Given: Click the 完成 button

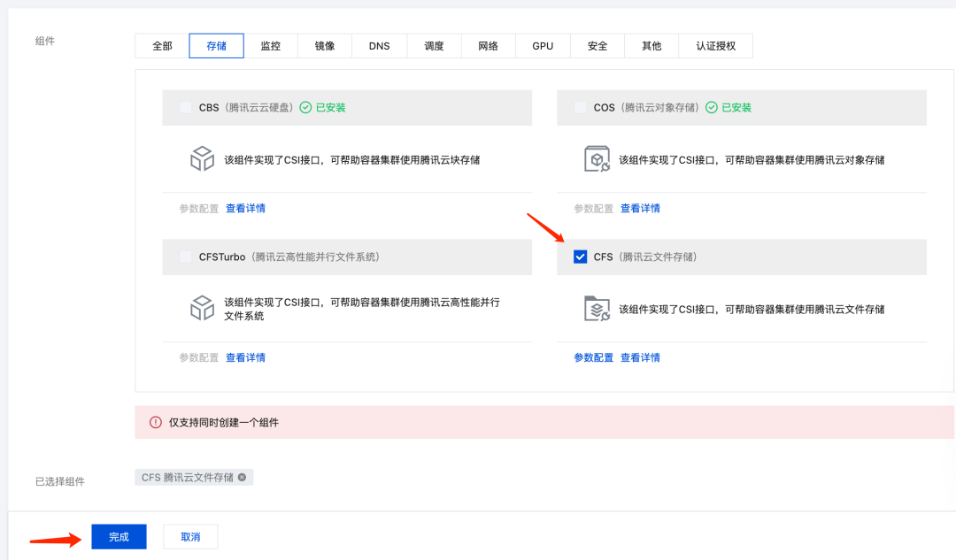Looking at the screenshot, I should tap(119, 537).
